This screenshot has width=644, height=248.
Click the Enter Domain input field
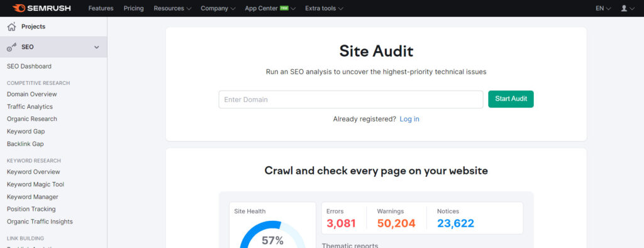tap(351, 99)
